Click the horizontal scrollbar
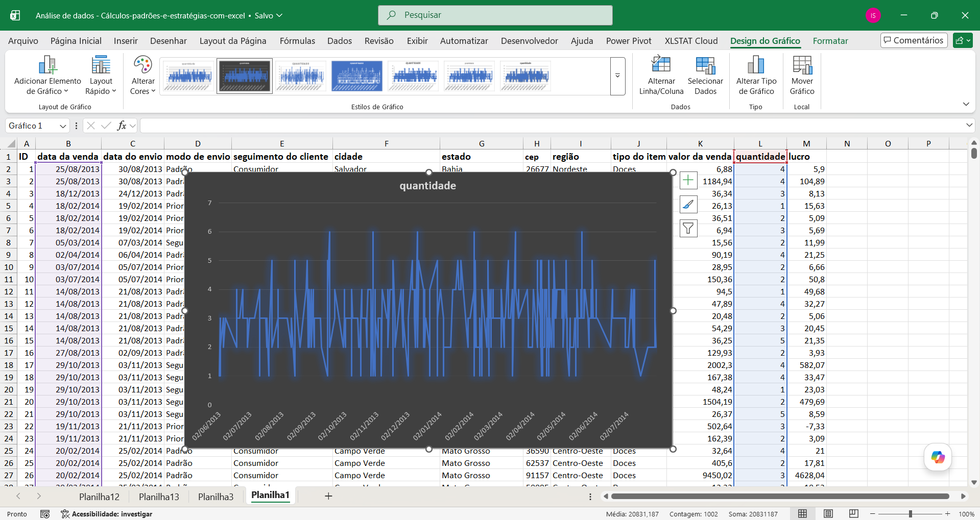 pyautogui.click(x=780, y=496)
